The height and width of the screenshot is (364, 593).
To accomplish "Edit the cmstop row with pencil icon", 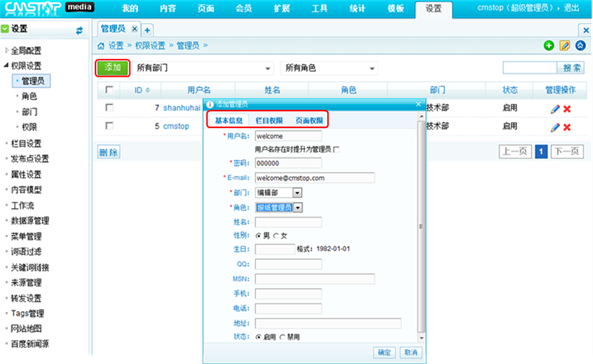I will pyautogui.click(x=555, y=127).
